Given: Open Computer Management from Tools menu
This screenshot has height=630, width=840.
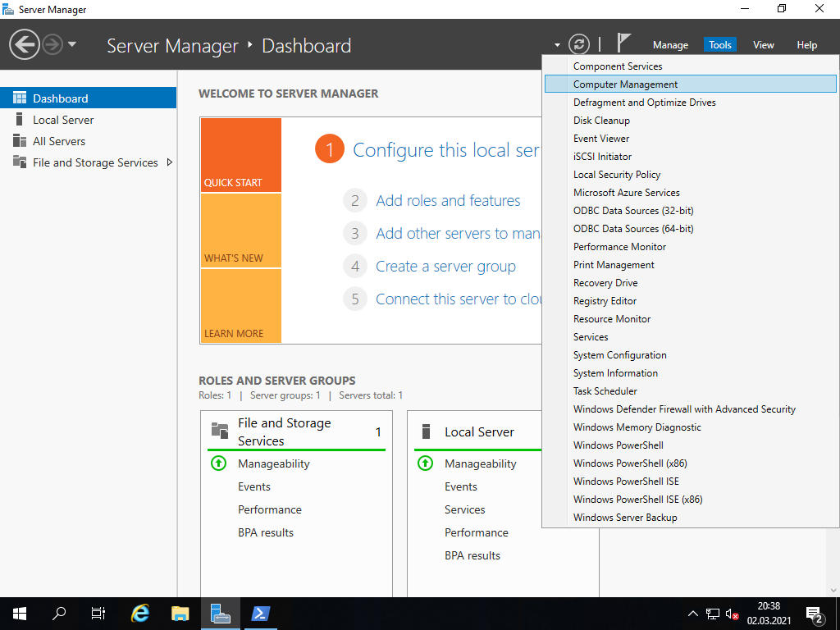Looking at the screenshot, I should [625, 84].
